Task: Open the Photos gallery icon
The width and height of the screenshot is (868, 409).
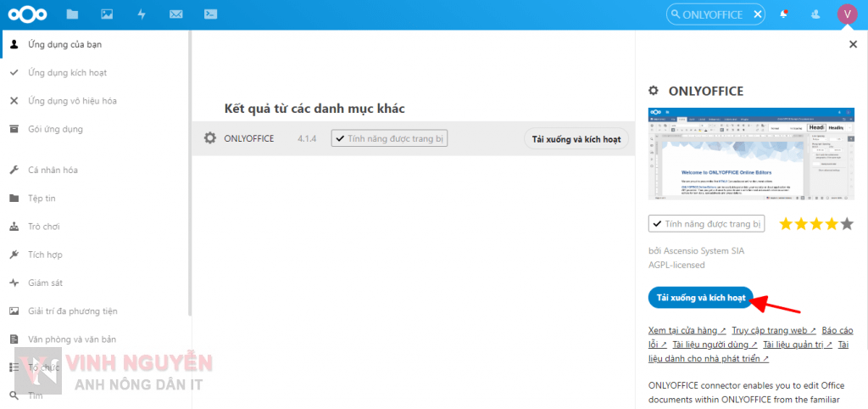Action: point(107,14)
